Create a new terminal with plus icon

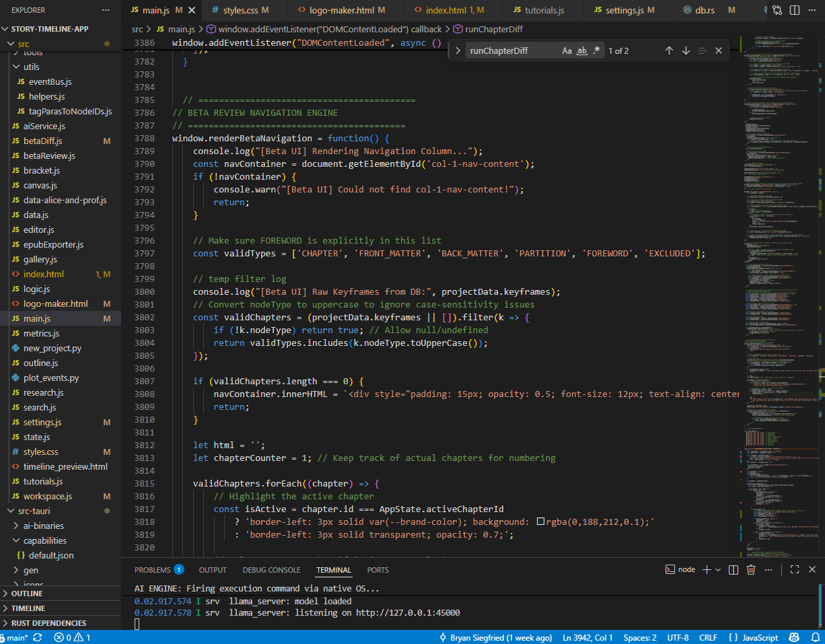pyautogui.click(x=707, y=569)
